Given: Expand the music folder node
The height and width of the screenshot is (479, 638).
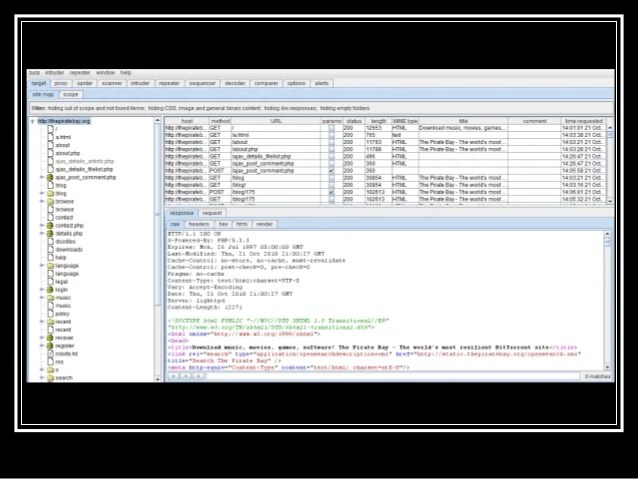Looking at the screenshot, I should pos(42,298).
